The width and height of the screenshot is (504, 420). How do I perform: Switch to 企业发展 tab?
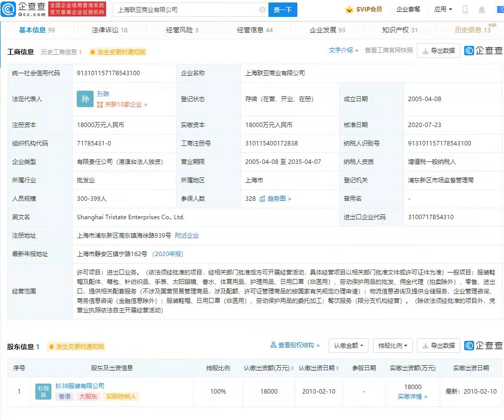[x=327, y=30]
